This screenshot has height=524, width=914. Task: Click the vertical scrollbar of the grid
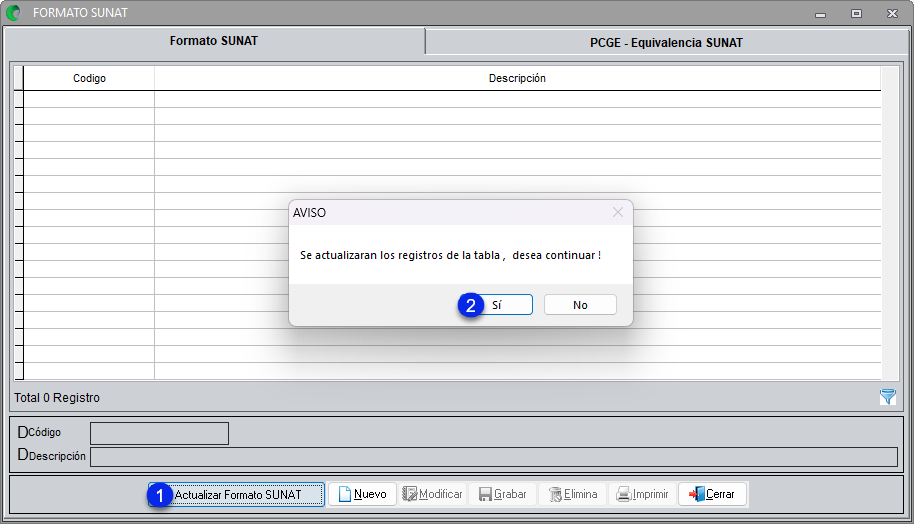click(890, 223)
